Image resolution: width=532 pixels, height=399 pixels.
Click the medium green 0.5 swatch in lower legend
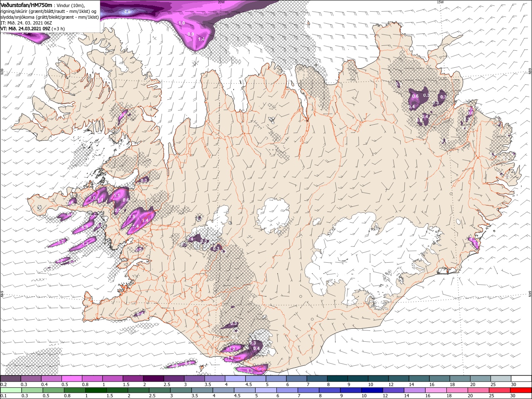pos(53,390)
